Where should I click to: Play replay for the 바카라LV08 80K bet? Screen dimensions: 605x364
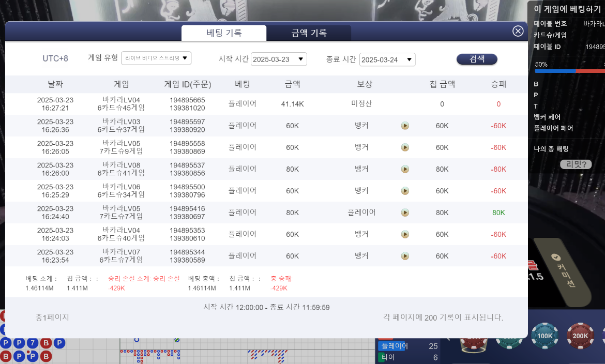click(405, 169)
